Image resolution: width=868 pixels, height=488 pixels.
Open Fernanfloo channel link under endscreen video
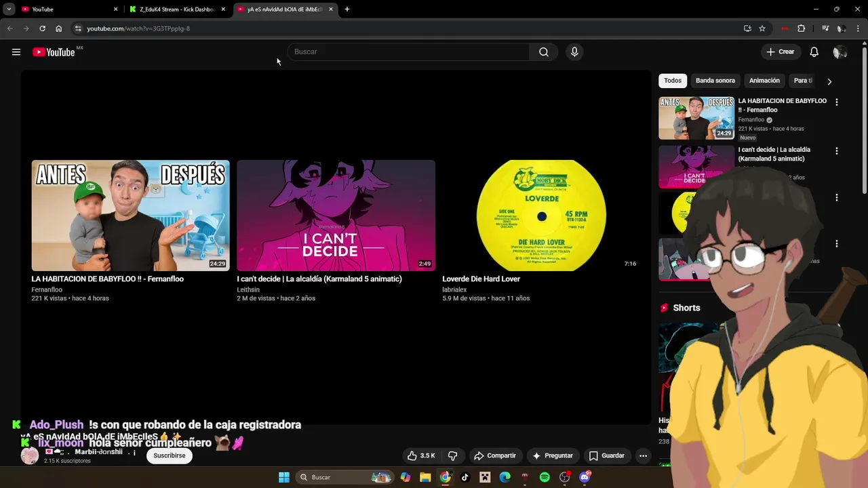pyautogui.click(x=47, y=290)
